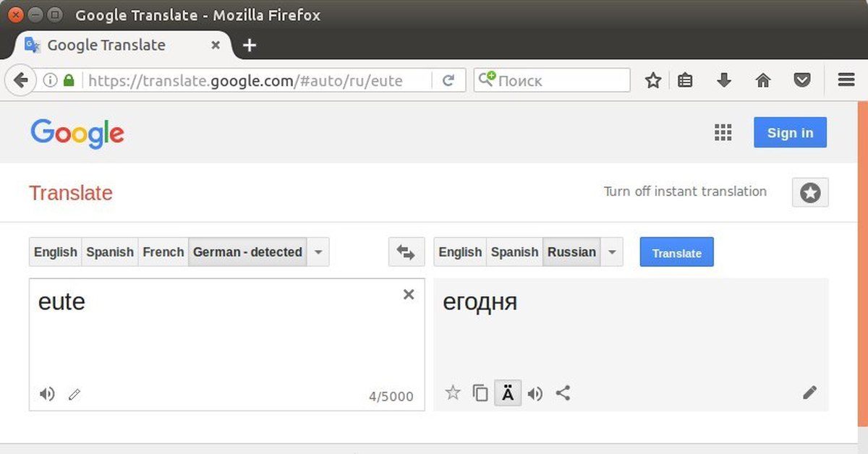Screen dimensions: 868x454
Task: Click the 4/5000 character counter
Action: (391, 396)
